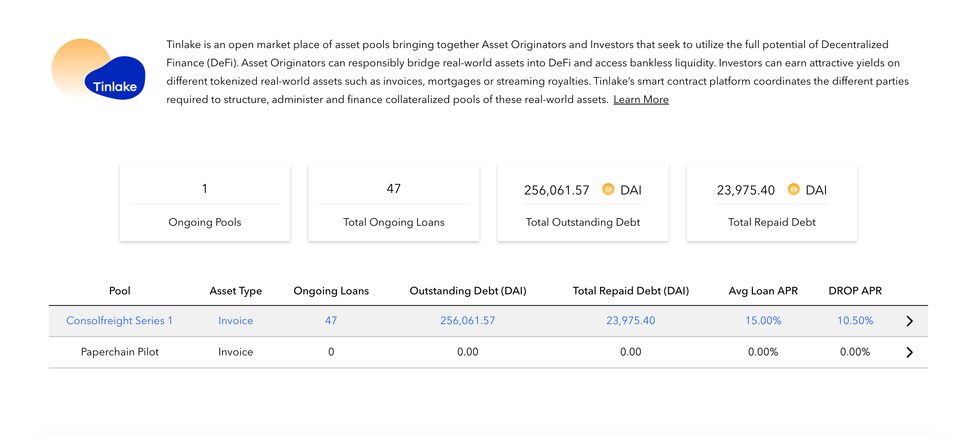Open Paperchain Pilot row chevron
Image resolution: width=980 pixels, height=437 pixels.
coord(909,352)
